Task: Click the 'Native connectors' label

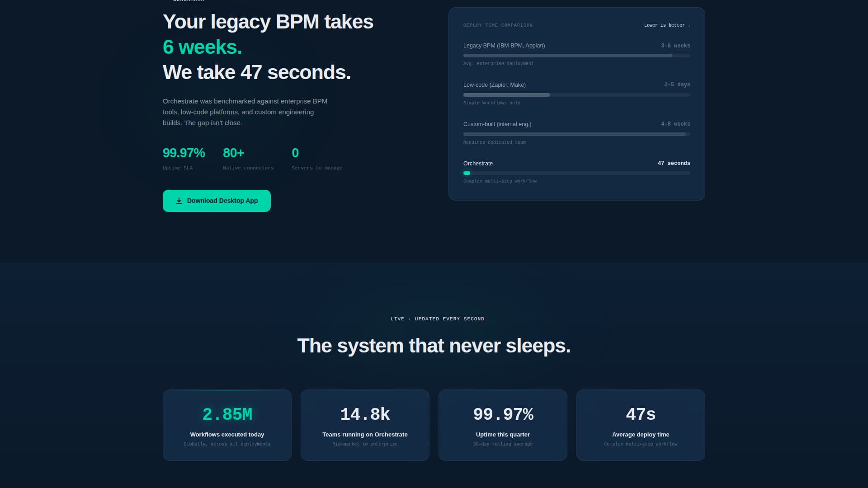Action: pyautogui.click(x=248, y=168)
